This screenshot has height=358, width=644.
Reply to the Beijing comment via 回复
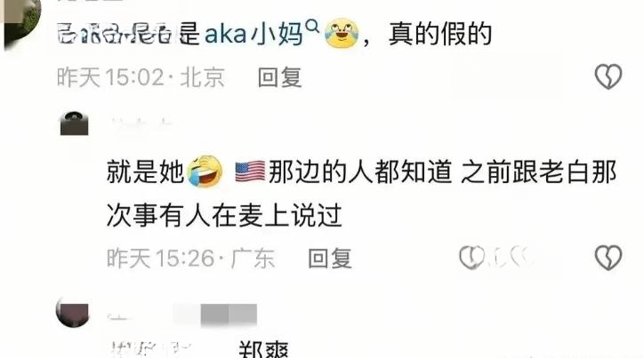[x=279, y=77]
